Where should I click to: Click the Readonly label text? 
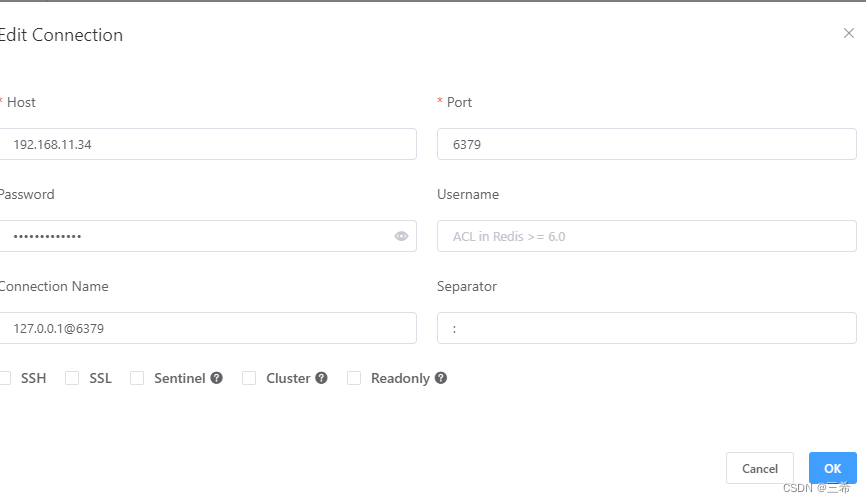point(400,378)
